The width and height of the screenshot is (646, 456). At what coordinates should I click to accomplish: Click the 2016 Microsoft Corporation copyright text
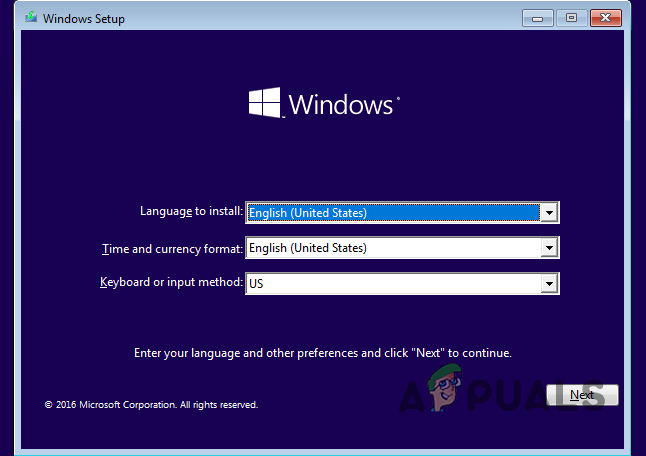pos(151,405)
